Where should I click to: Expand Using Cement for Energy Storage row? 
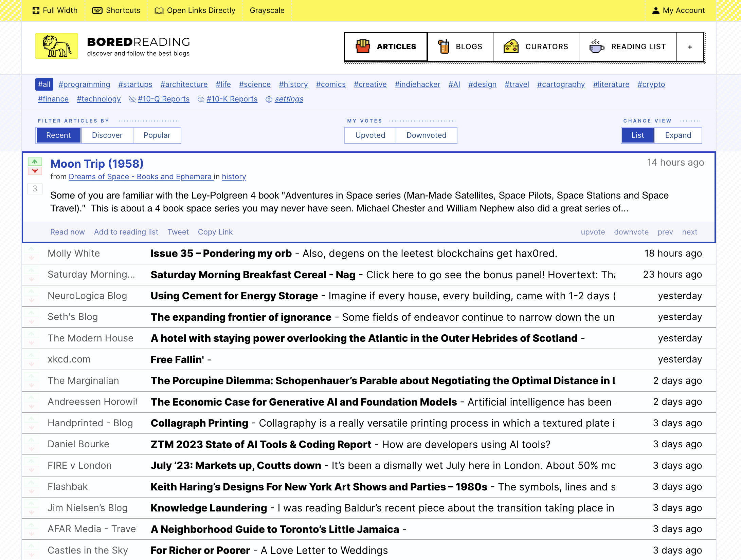coord(369,296)
